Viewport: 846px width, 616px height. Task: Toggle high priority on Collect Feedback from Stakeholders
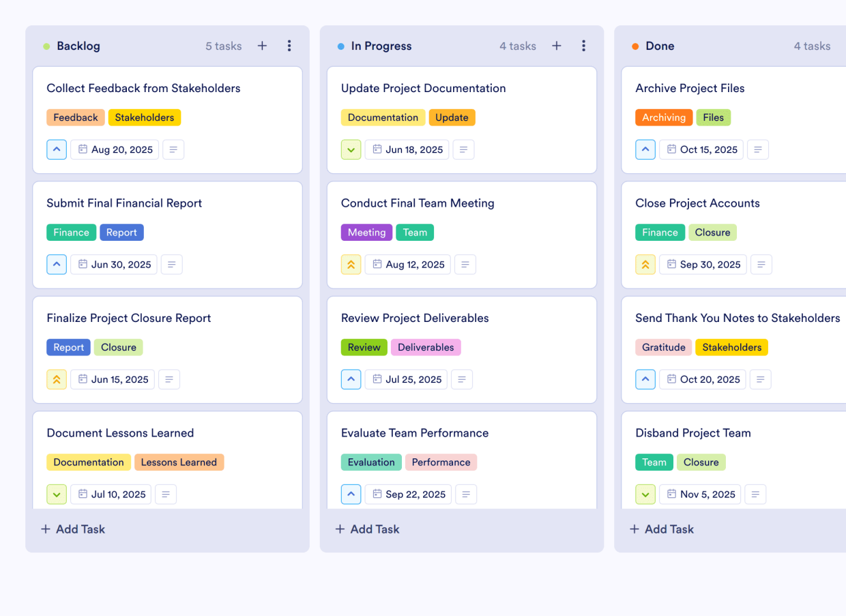pos(57,149)
